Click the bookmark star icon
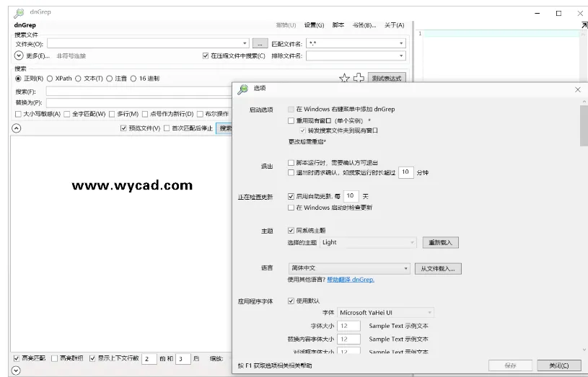This screenshot has height=377, width=588. coord(344,78)
